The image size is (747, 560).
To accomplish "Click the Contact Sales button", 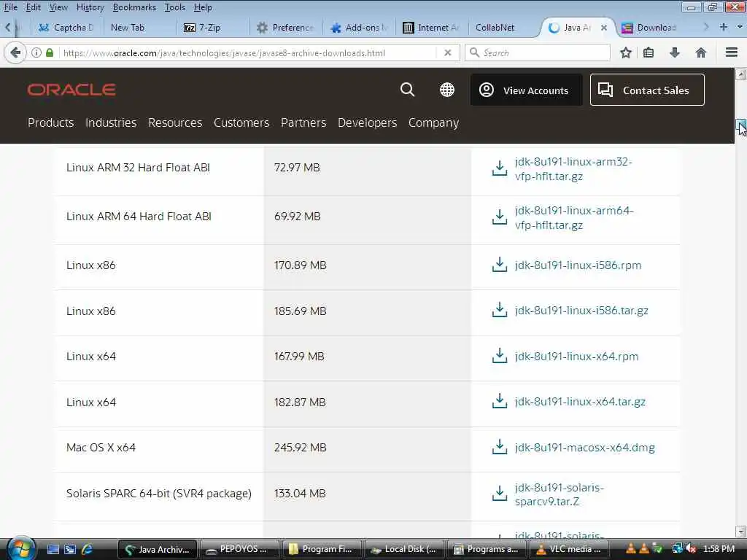I will [x=647, y=90].
